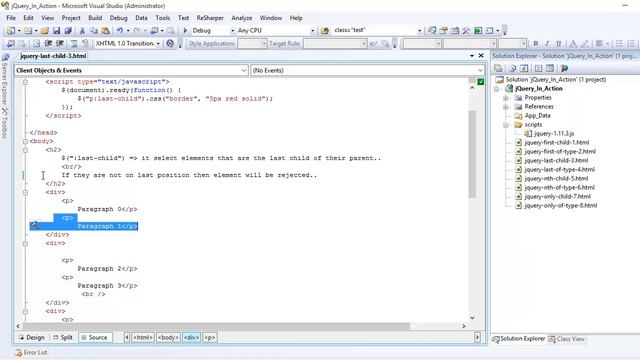This screenshot has width=640, height=360.
Task: Open the Solution Explorer window from the main toolbar
Action: pos(432,31)
